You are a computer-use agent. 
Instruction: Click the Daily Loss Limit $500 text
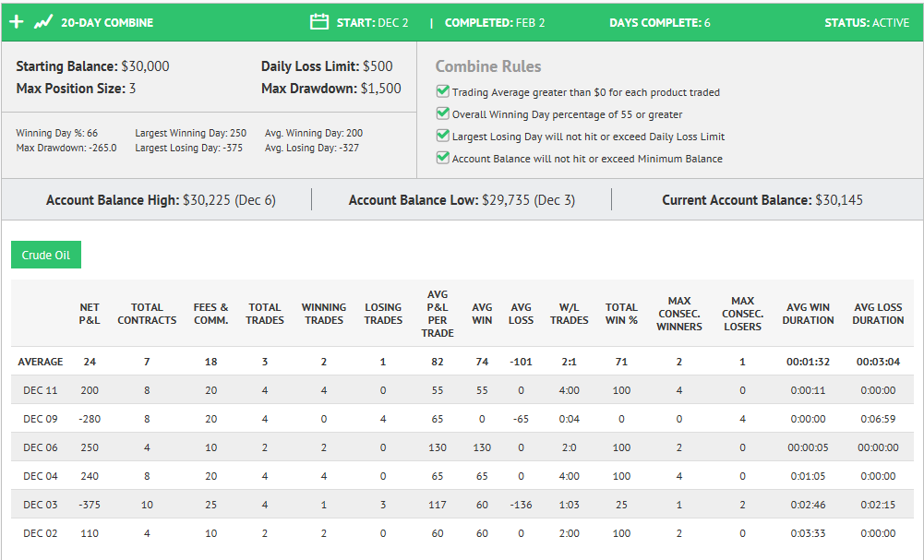(327, 66)
